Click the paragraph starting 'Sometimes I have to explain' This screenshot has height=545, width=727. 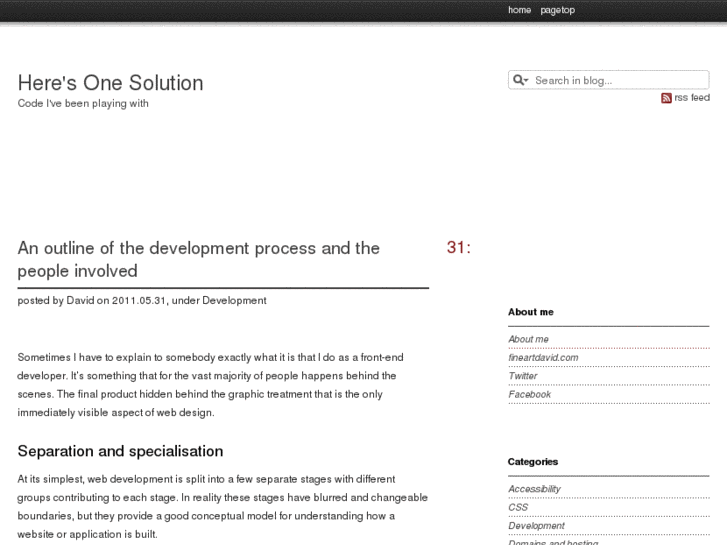coord(210,385)
